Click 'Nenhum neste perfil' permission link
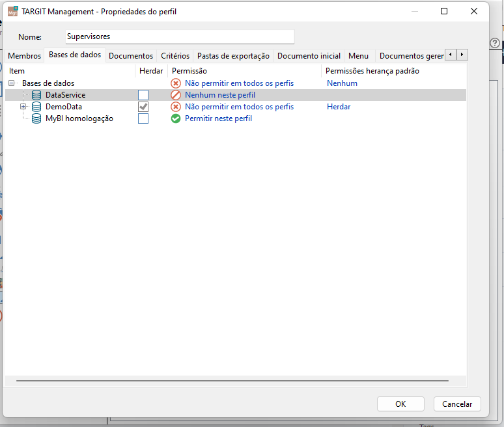Image resolution: width=504 pixels, height=427 pixels. pyautogui.click(x=220, y=95)
